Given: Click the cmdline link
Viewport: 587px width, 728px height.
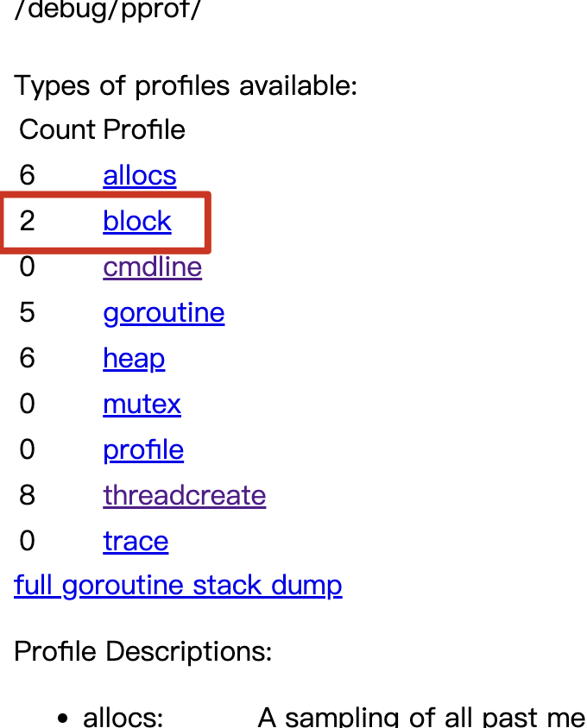Looking at the screenshot, I should coord(152,267).
